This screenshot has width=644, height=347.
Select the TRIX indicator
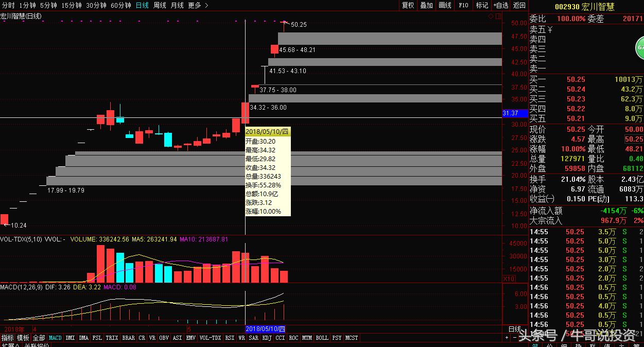(112, 338)
